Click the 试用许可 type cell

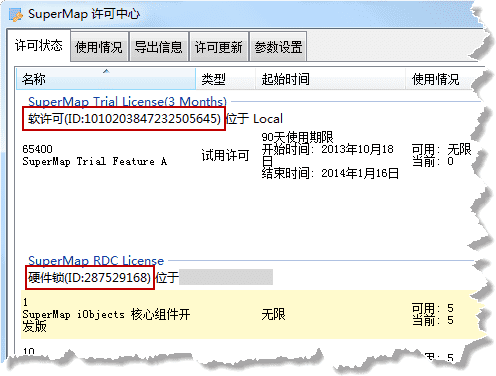click(x=225, y=155)
